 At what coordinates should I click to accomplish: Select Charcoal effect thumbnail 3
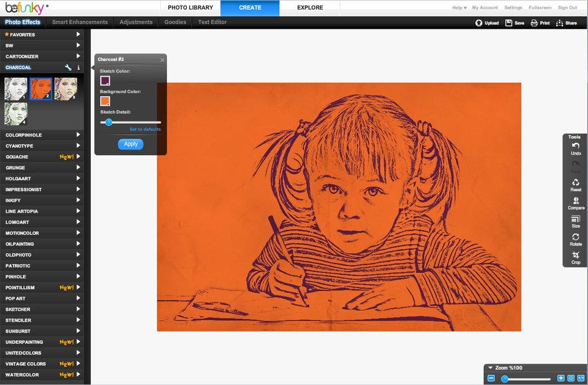(65, 89)
